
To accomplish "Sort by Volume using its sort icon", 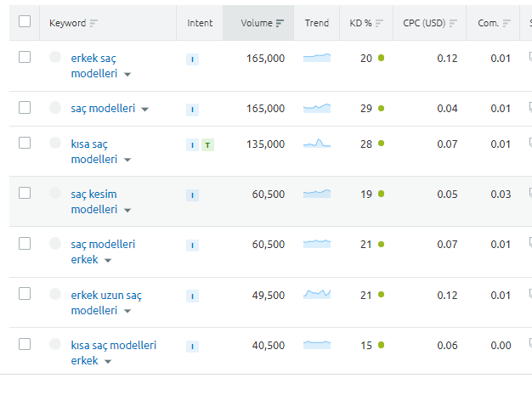I will click(280, 23).
